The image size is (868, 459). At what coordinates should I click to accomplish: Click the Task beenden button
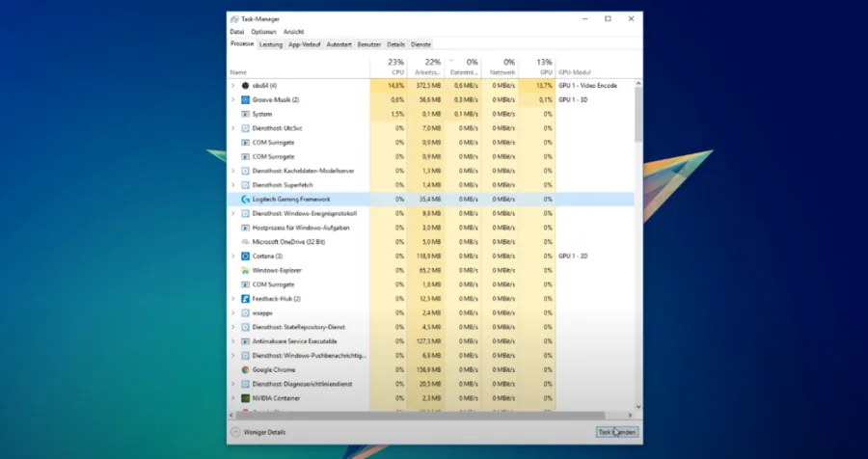point(616,432)
